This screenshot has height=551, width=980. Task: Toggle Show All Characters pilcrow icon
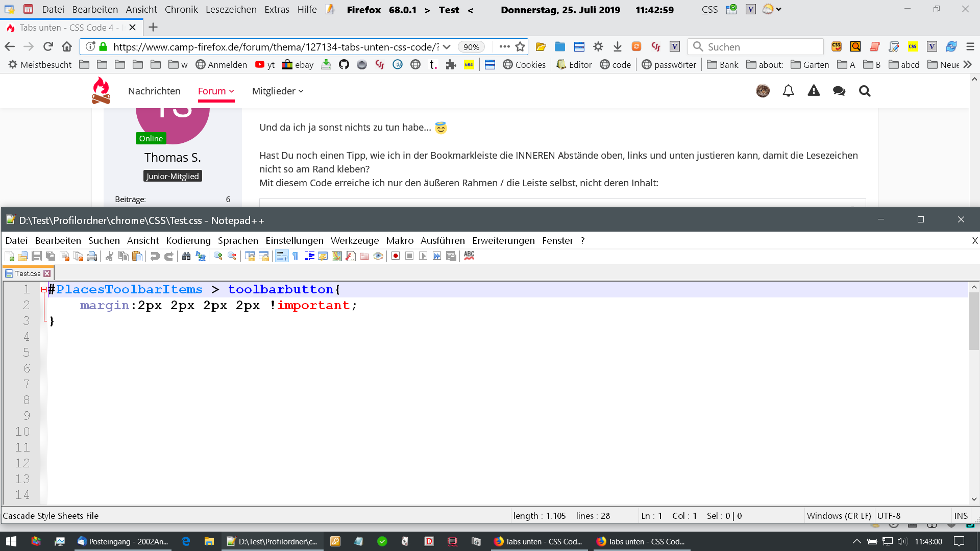coord(296,256)
